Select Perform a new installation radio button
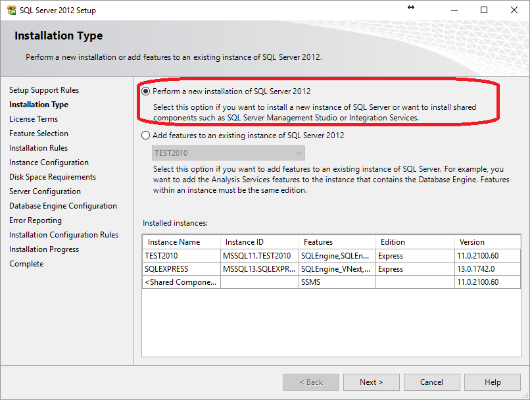532x402 pixels. click(145, 91)
